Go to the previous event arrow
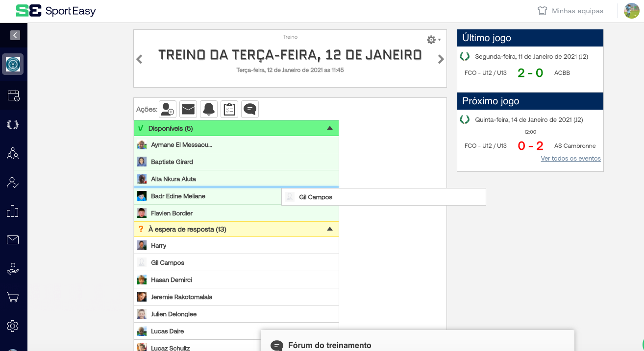644x351 pixels. tap(139, 59)
